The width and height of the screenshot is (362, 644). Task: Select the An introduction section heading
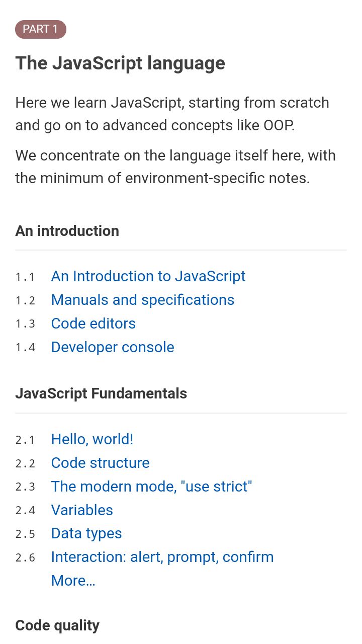(x=67, y=231)
